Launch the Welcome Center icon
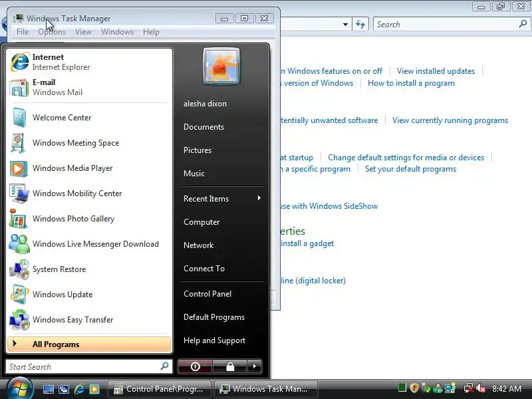The height and width of the screenshot is (399, 532). tap(19, 118)
